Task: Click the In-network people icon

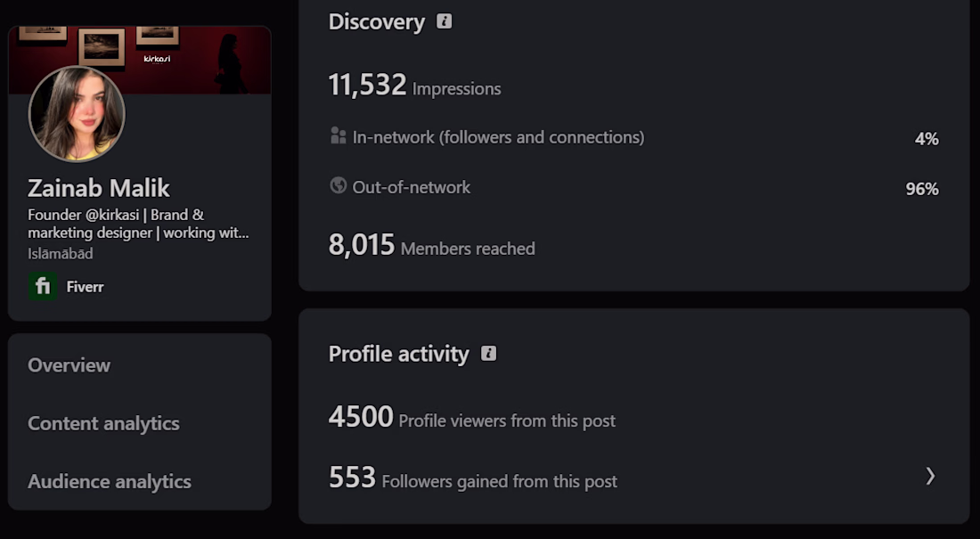Action: (339, 135)
